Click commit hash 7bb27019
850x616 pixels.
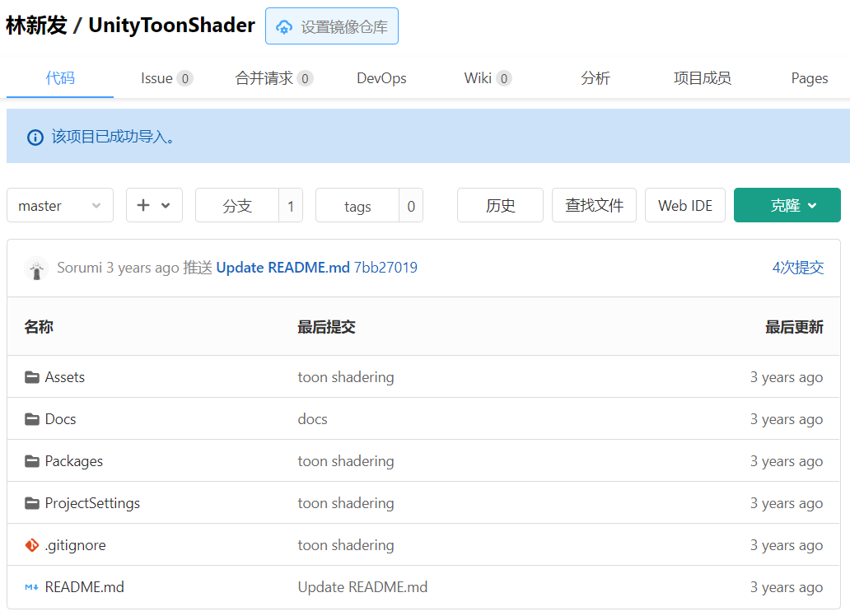coord(386,268)
